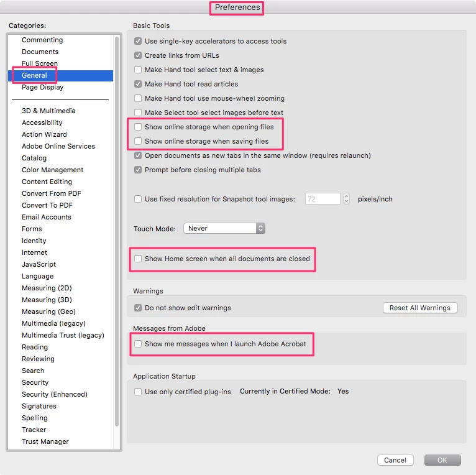This screenshot has height=475, width=476.
Task: Open the Touch Mode dropdown
Action: pos(224,228)
